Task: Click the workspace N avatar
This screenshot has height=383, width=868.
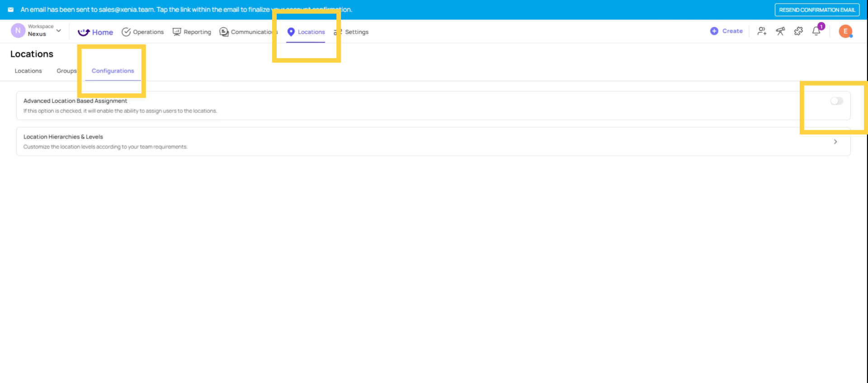Action: pos(18,31)
